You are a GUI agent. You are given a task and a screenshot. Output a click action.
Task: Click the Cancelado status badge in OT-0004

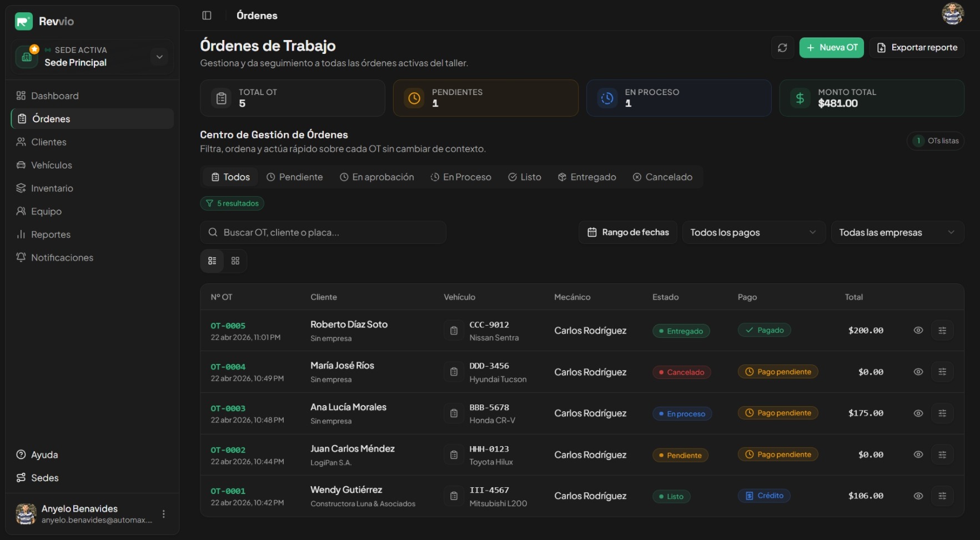[x=681, y=372]
